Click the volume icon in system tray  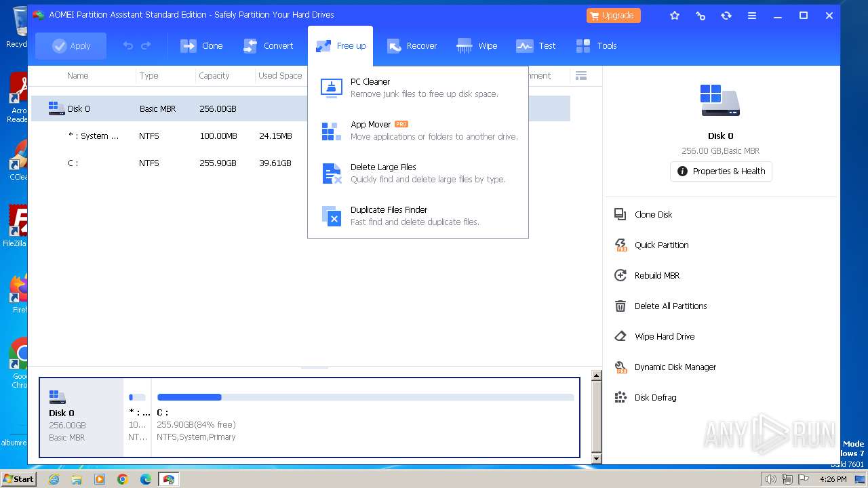[770, 479]
